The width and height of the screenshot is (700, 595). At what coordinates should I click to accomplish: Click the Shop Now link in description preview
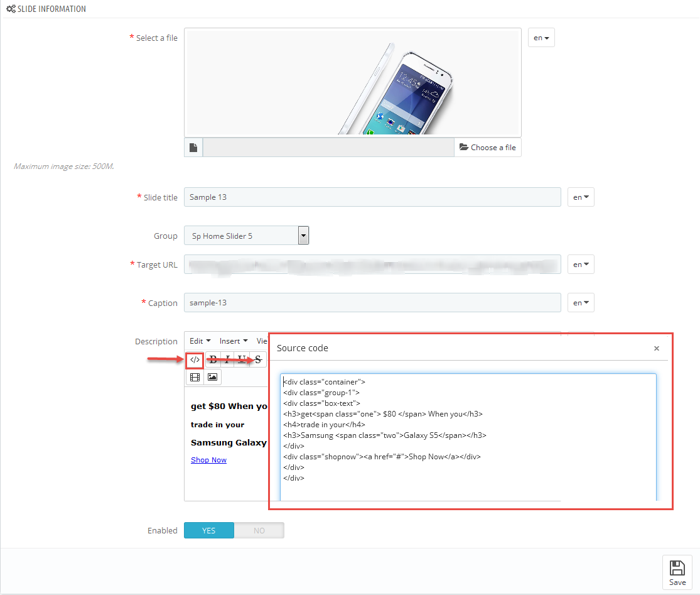208,460
